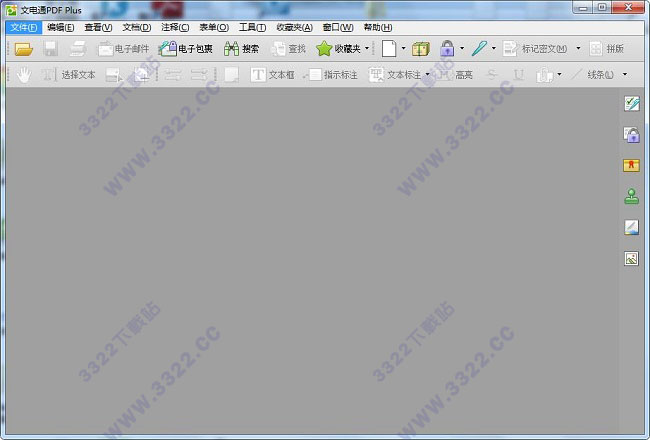Click the 拼版 imposition button

click(x=607, y=49)
